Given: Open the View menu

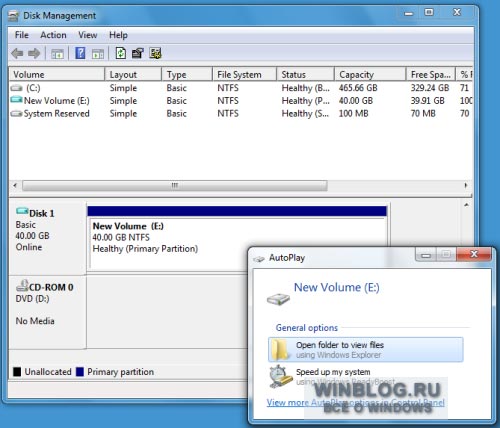Looking at the screenshot, I should [88, 35].
